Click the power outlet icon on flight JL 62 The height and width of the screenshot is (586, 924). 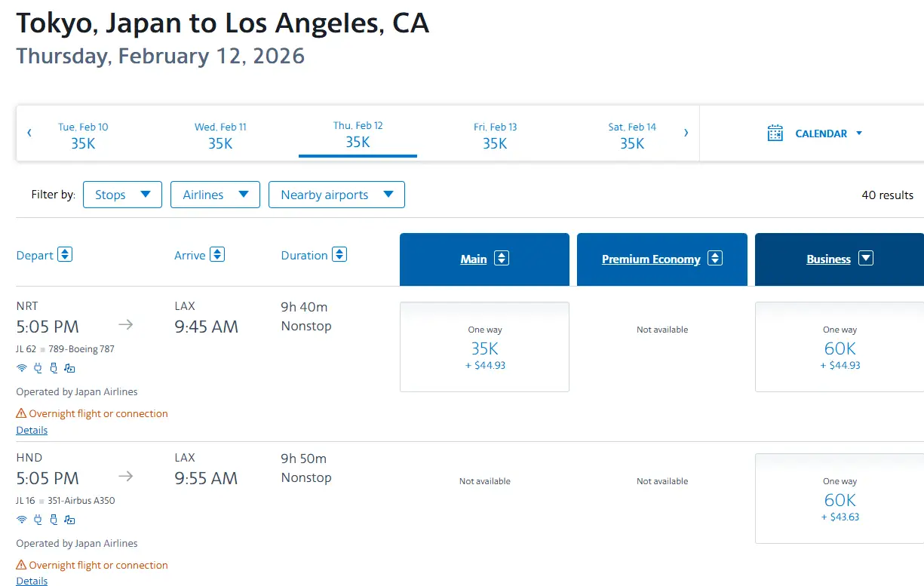point(38,368)
